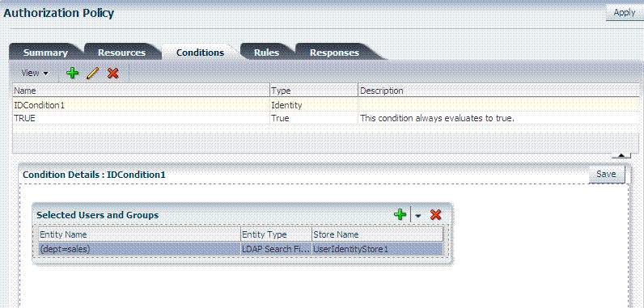Delete the selected condition with the red X
The width and height of the screenshot is (644, 308).
tap(112, 74)
